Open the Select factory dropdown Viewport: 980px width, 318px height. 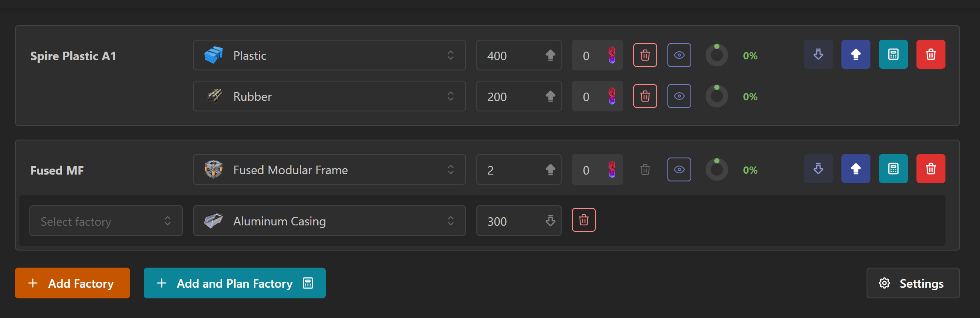click(x=106, y=221)
